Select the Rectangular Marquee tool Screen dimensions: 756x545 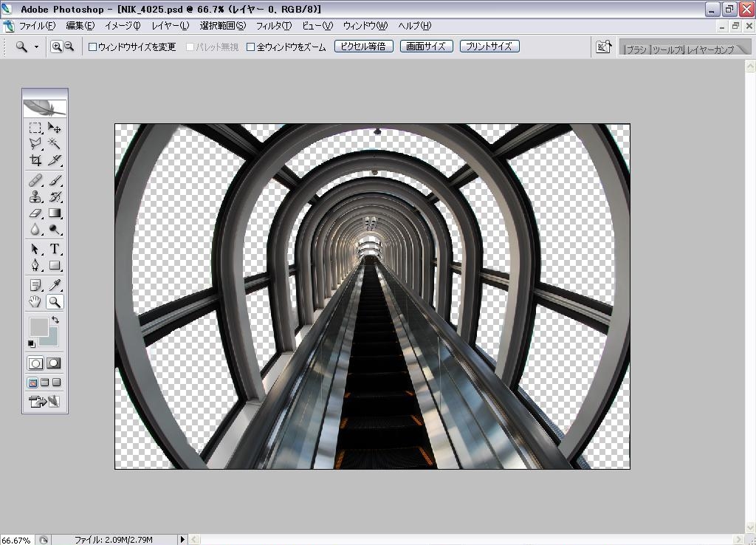coord(35,128)
